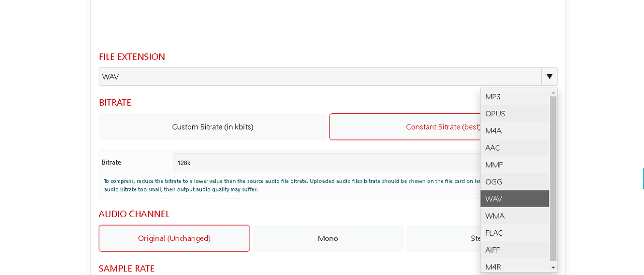Click the highlighted WAV option
The width and height of the screenshot is (644, 275).
point(514,199)
